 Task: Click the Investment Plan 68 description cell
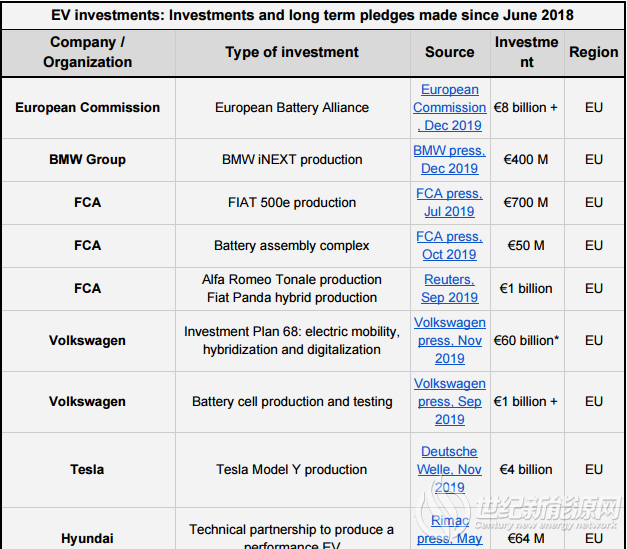(292, 340)
